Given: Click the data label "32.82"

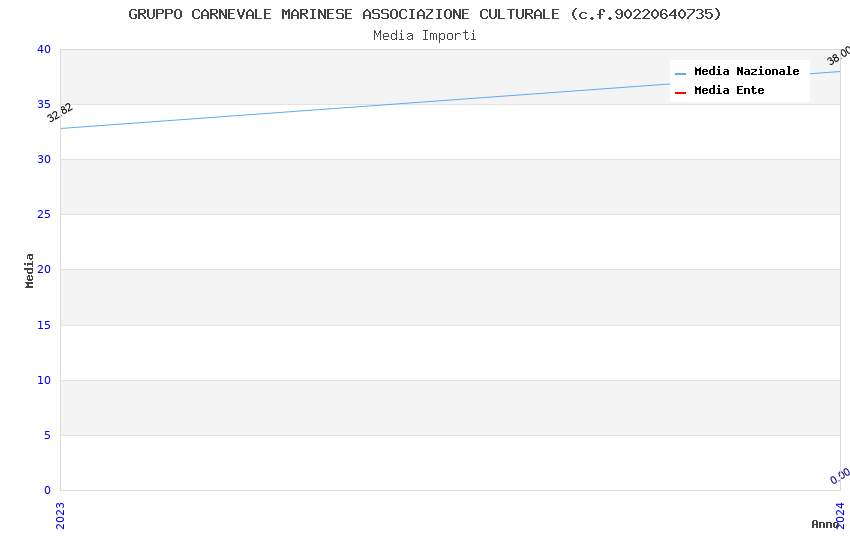Looking at the screenshot, I should 60,113.
